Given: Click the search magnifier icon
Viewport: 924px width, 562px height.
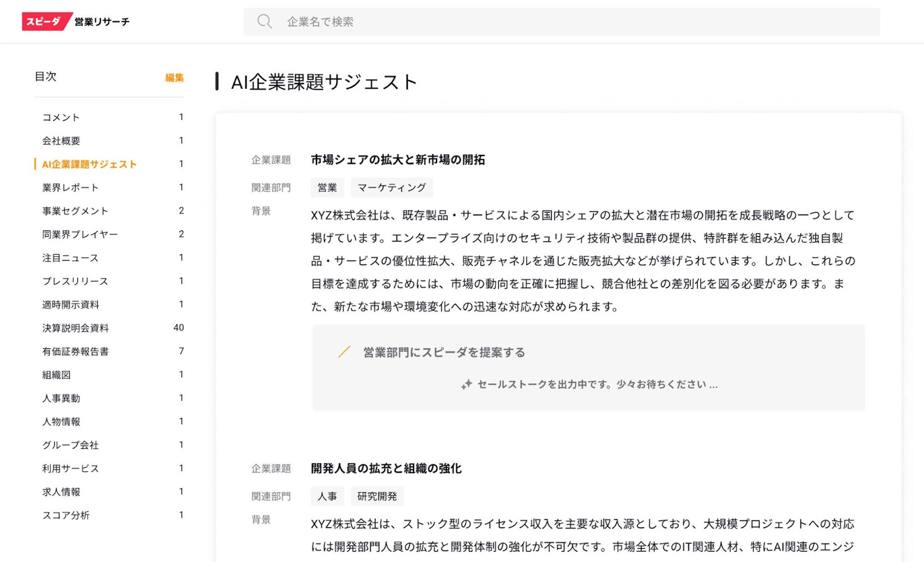Looking at the screenshot, I should (x=264, y=21).
